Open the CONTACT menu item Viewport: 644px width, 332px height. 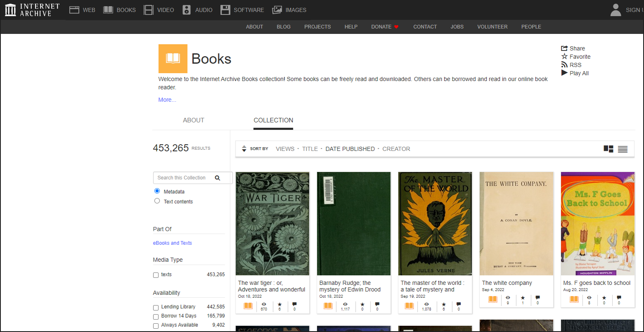(x=425, y=27)
